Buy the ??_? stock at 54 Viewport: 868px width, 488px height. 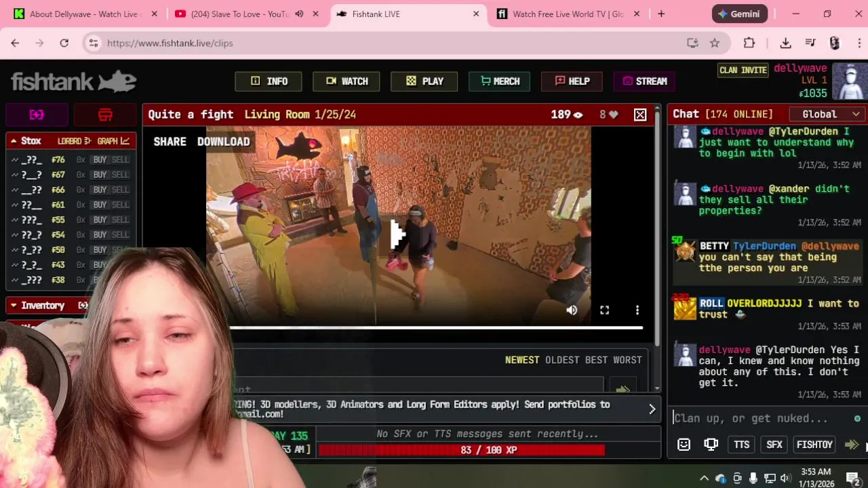(x=100, y=235)
